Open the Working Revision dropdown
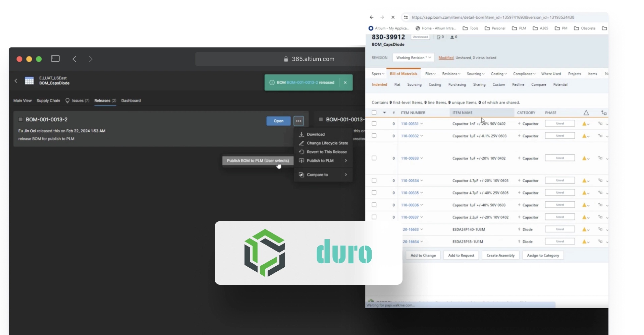 click(x=414, y=58)
